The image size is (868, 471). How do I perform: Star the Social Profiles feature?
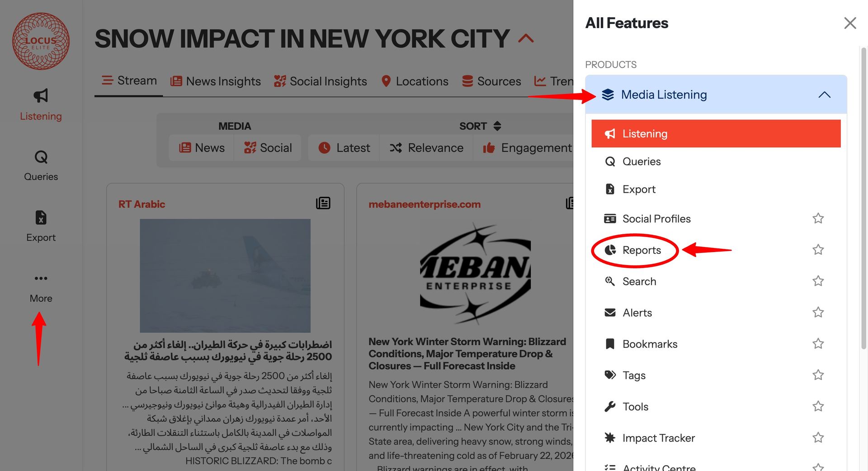point(818,219)
